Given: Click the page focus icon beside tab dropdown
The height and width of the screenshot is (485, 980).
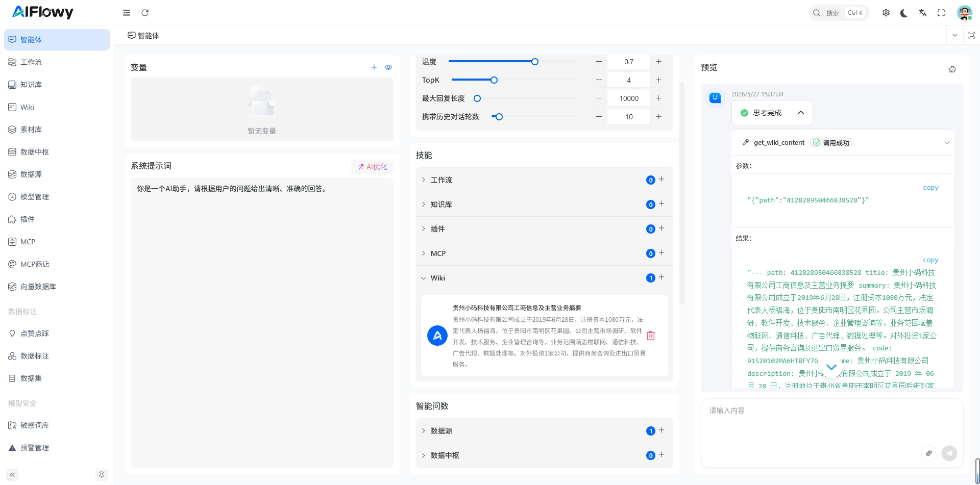Looking at the screenshot, I should click(972, 35).
